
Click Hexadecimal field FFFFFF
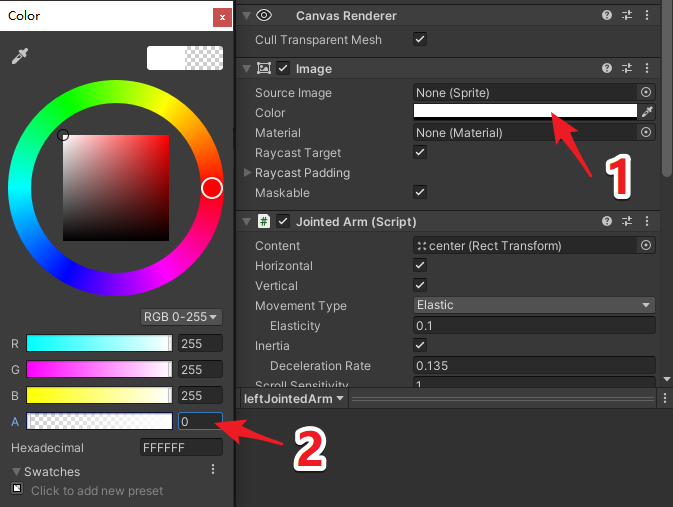[182, 447]
